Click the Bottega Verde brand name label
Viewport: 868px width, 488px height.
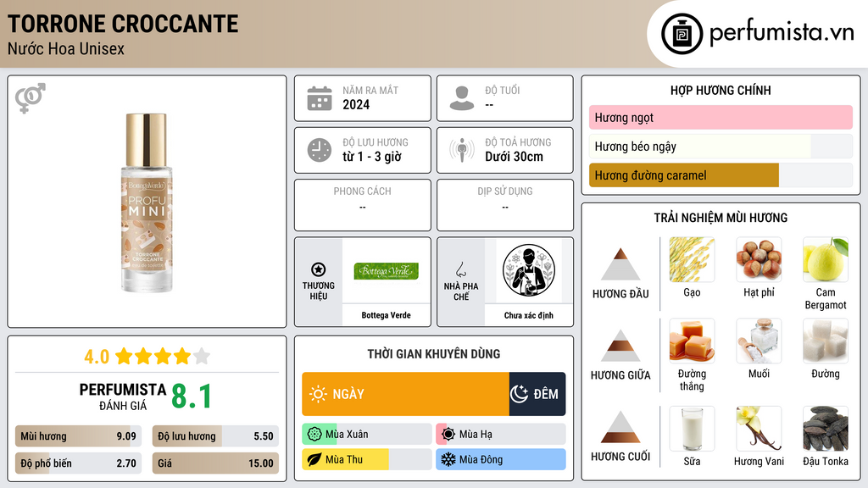386,315
